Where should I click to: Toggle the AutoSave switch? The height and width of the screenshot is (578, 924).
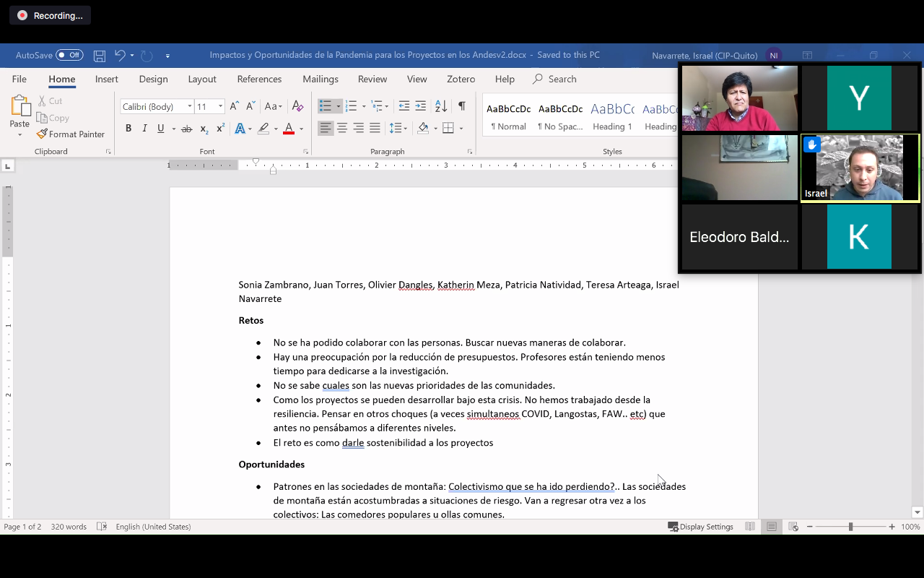tap(69, 56)
